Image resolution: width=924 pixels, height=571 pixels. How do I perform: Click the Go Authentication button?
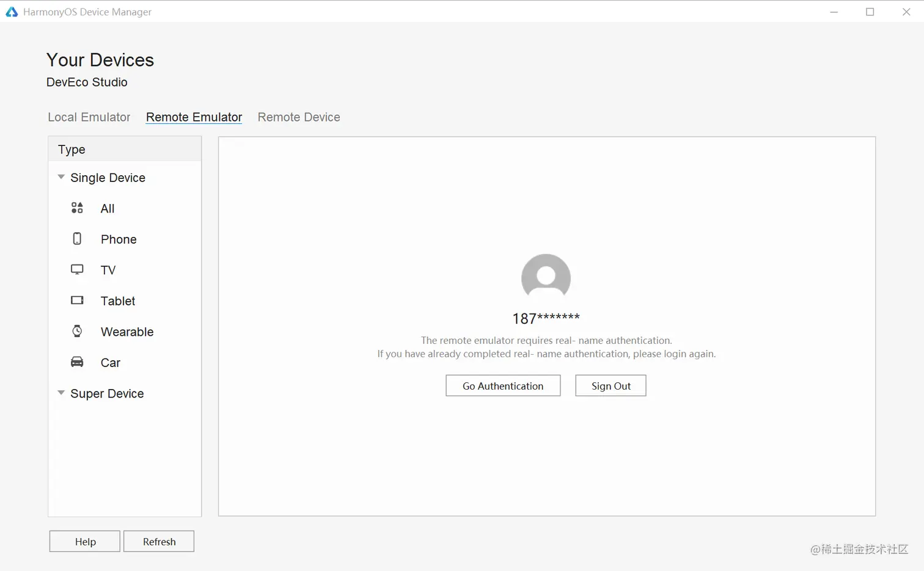pos(503,385)
